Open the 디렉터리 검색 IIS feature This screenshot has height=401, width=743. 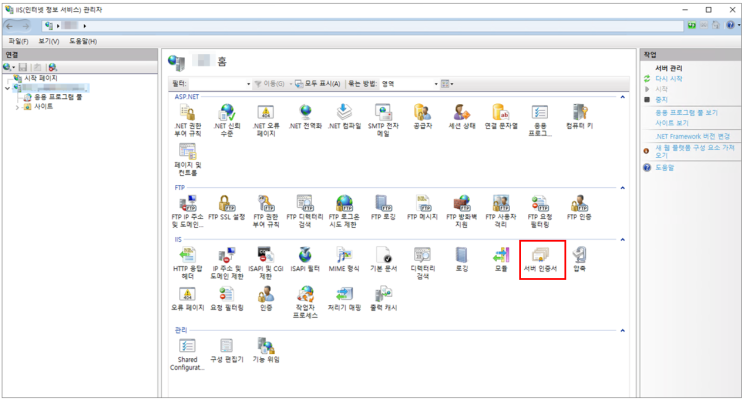422,263
